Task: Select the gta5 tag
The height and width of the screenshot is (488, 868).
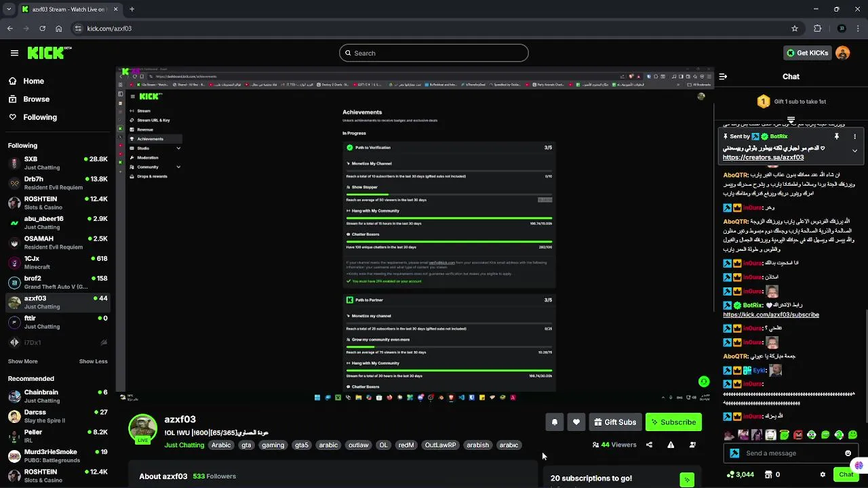Action: [x=302, y=445]
